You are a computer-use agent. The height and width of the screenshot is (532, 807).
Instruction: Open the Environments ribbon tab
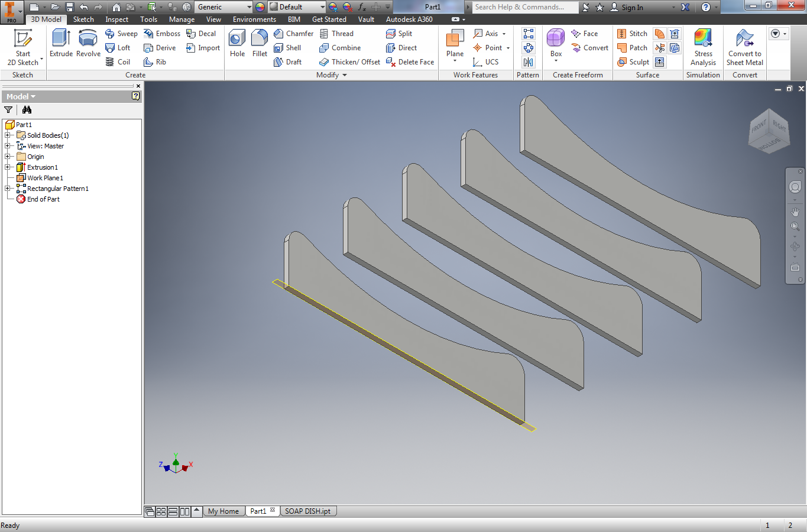[254, 20]
